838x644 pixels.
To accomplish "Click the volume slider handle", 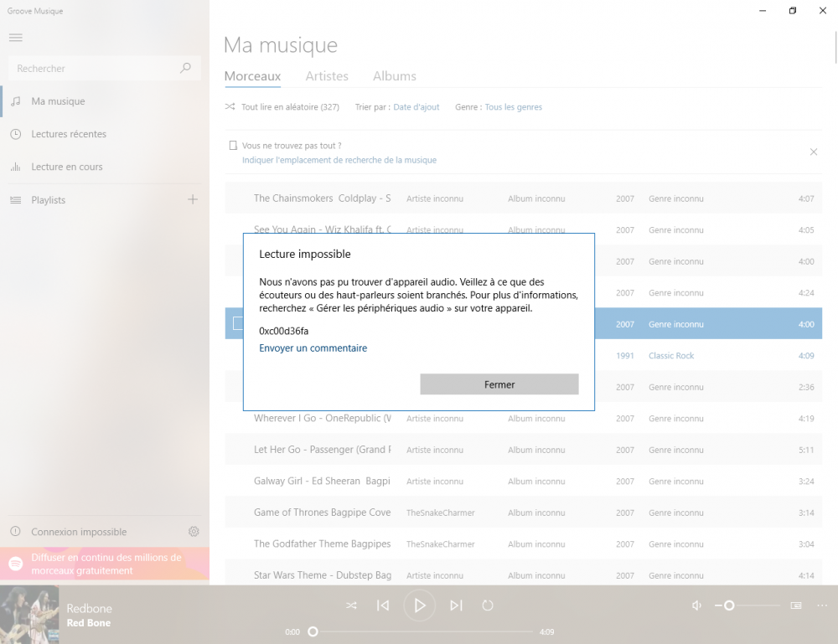I will point(729,605).
